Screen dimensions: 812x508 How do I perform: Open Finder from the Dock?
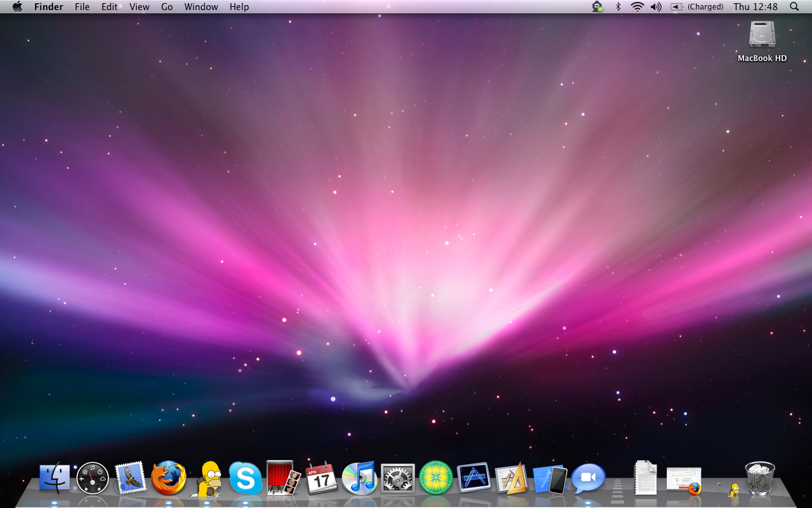point(55,478)
